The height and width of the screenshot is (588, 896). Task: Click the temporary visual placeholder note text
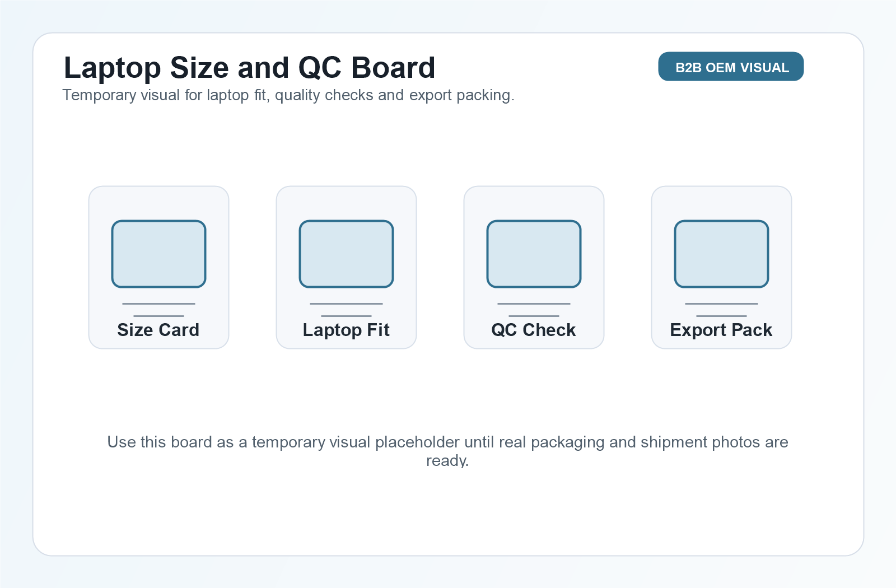(447, 451)
